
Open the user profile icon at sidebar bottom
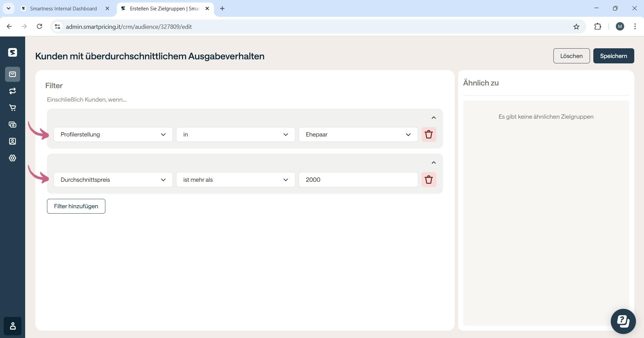click(12, 326)
